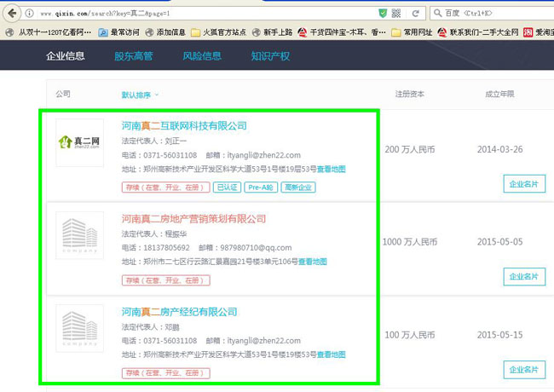Click the 真二网 company logo thumbnail

[x=80, y=142]
